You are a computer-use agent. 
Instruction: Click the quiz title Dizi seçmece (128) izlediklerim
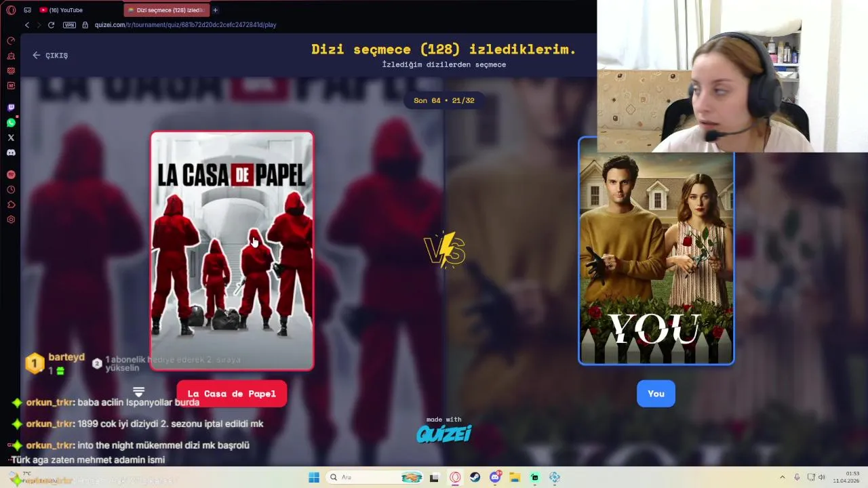[443, 49]
